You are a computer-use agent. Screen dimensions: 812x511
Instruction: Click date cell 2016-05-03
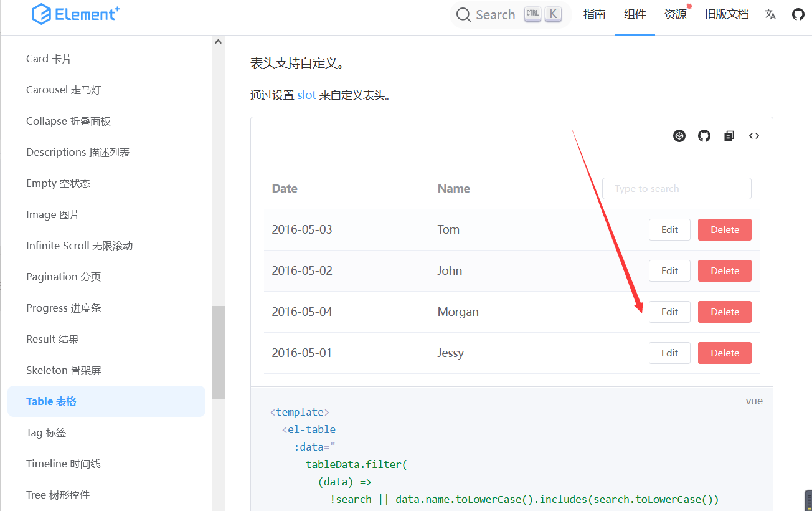point(302,229)
